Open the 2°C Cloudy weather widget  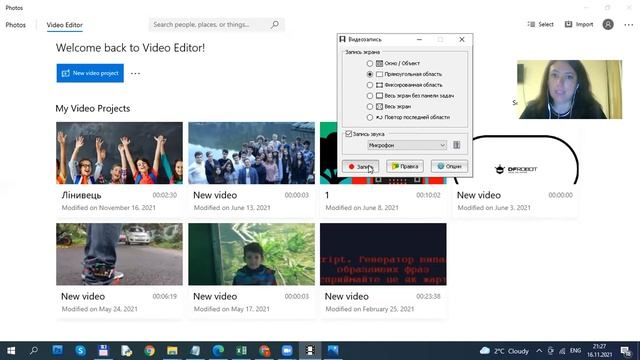pyautogui.click(x=504, y=351)
